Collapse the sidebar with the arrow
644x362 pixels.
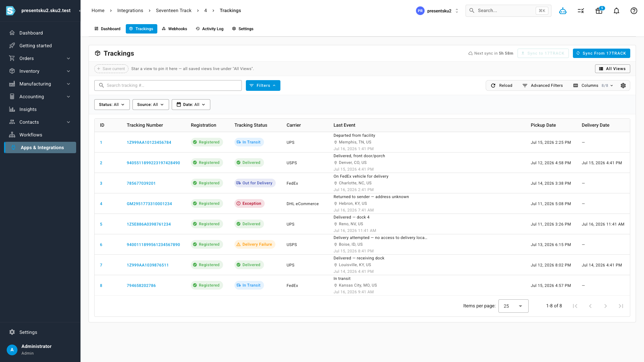click(x=79, y=11)
